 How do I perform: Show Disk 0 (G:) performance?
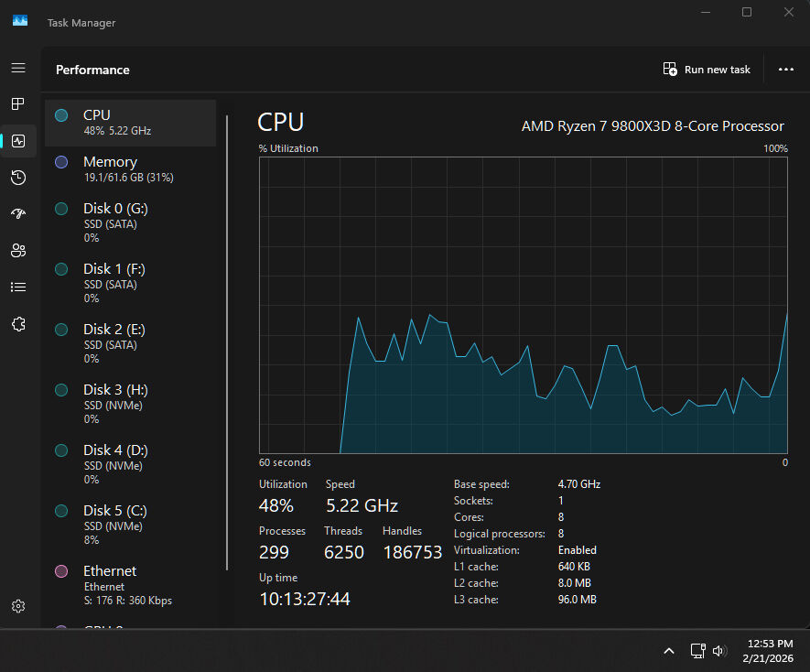(130, 222)
